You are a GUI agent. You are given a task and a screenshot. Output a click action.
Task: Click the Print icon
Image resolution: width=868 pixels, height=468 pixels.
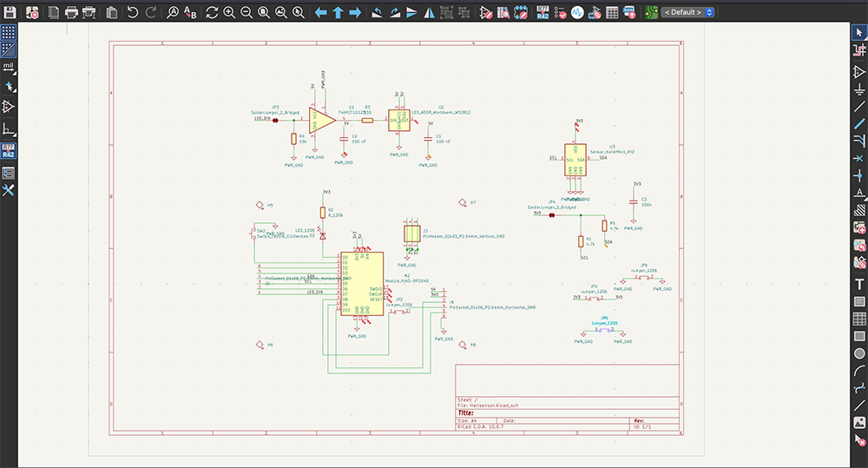71,12
